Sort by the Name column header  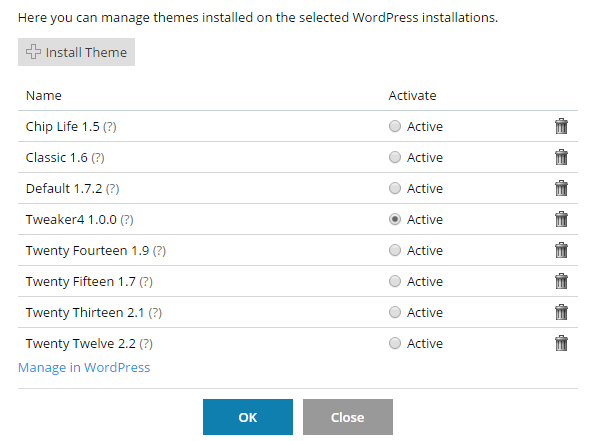44,95
